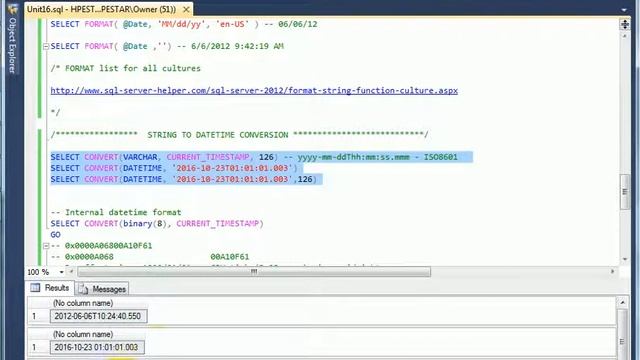
Task: Select cell 2016-10-23 01:01:01.003
Action: (x=97, y=347)
